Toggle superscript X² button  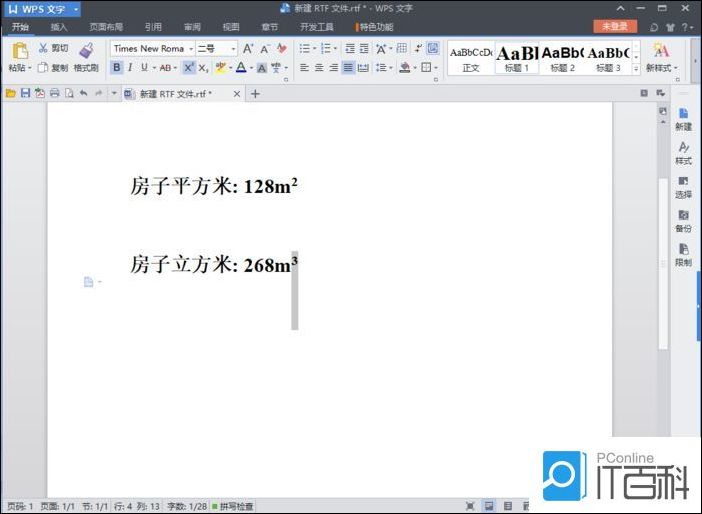coord(189,68)
